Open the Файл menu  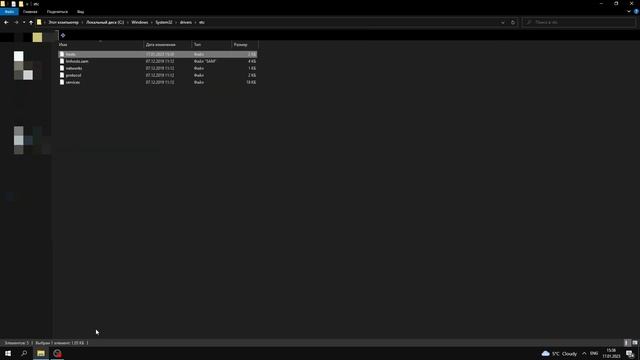click(x=9, y=12)
